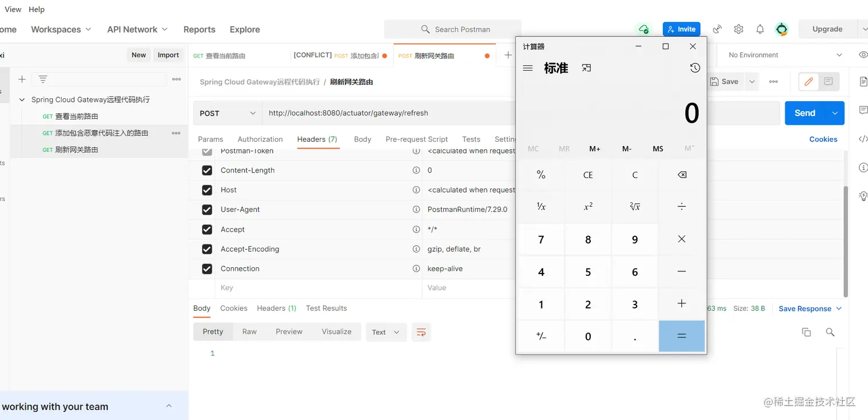This screenshot has width=868, height=420.
Task: Click the Calculator equals key
Action: (681, 336)
